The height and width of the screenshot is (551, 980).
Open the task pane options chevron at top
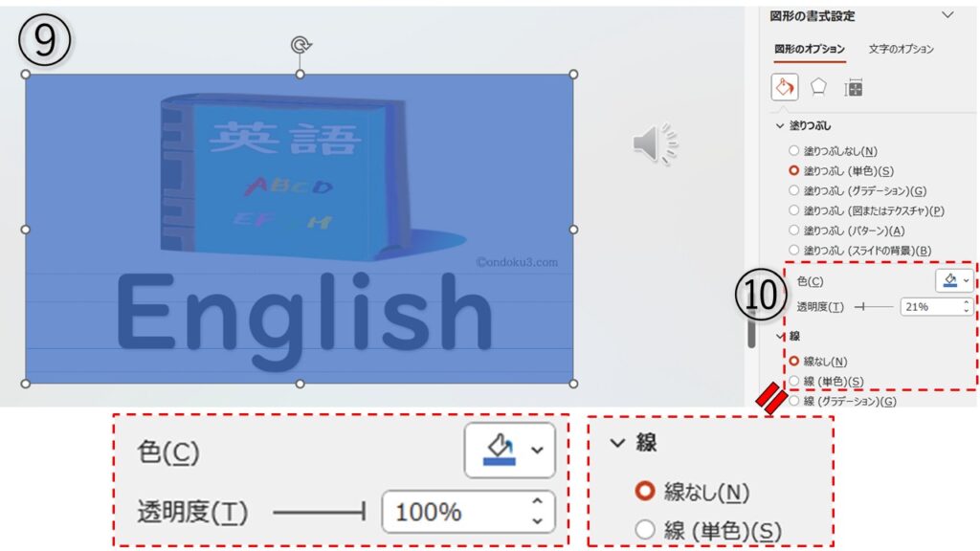pyautogui.click(x=947, y=15)
